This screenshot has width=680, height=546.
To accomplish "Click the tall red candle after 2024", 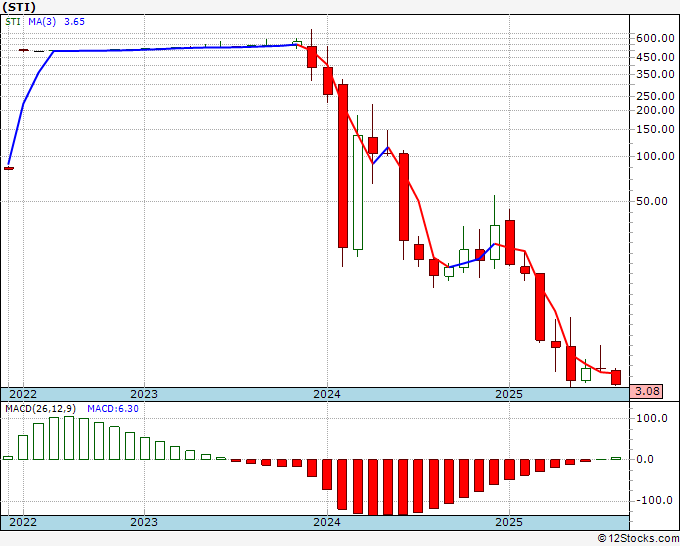I will coord(343,166).
